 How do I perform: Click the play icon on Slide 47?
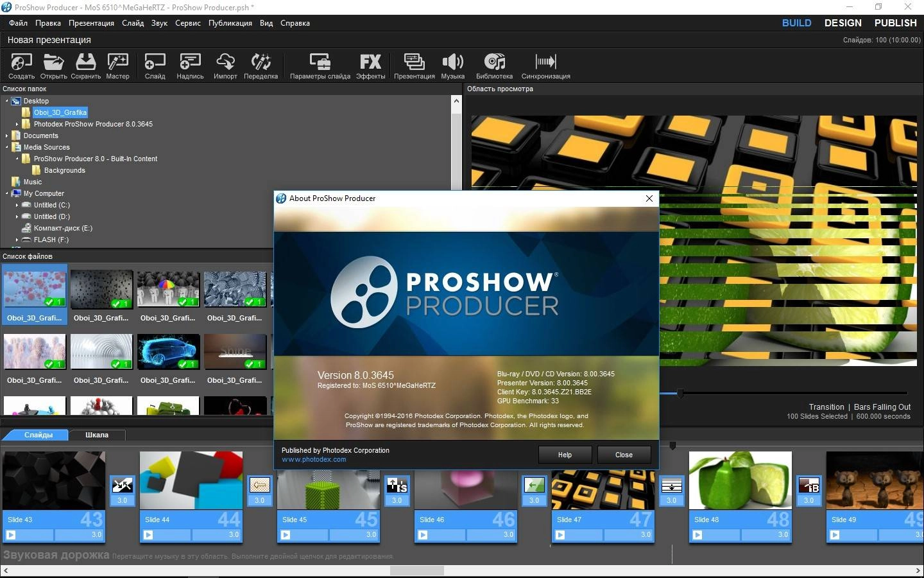click(560, 535)
